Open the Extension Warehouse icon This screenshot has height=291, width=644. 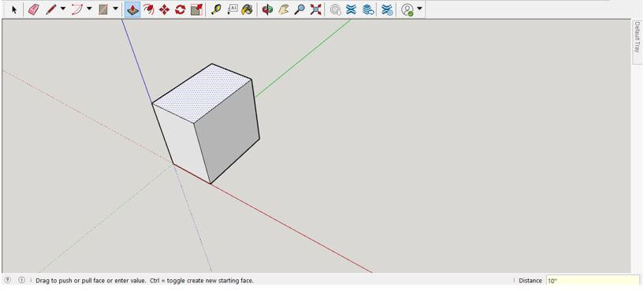pos(351,10)
